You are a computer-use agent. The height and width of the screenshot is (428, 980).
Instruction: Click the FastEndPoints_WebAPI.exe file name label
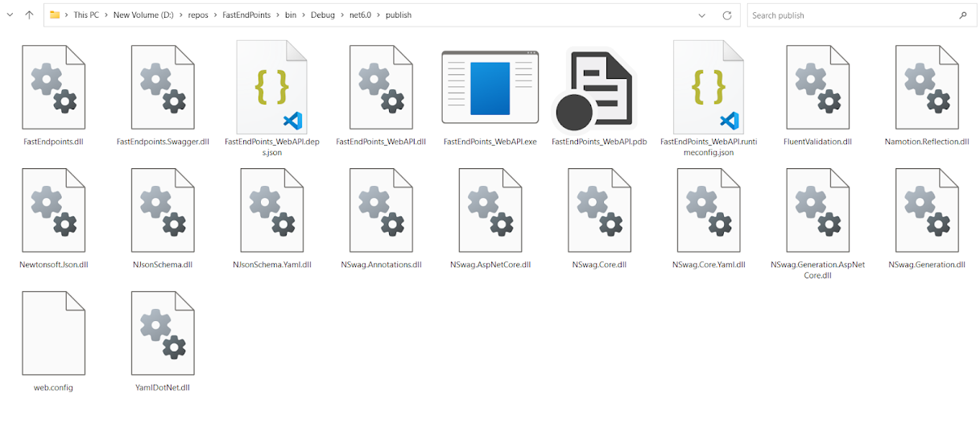pyautogui.click(x=490, y=142)
